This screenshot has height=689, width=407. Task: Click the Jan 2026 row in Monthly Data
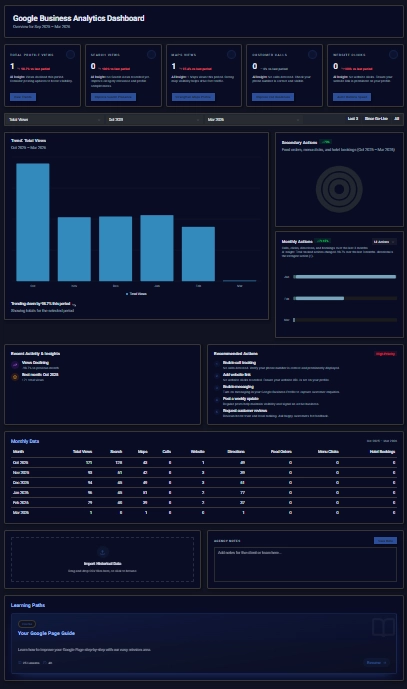click(x=204, y=493)
